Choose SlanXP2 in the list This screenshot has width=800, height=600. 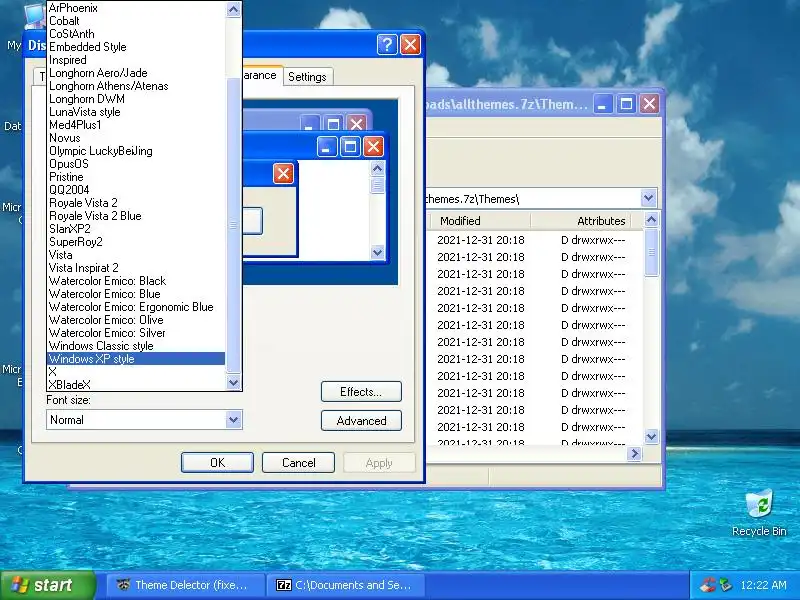(x=136, y=229)
